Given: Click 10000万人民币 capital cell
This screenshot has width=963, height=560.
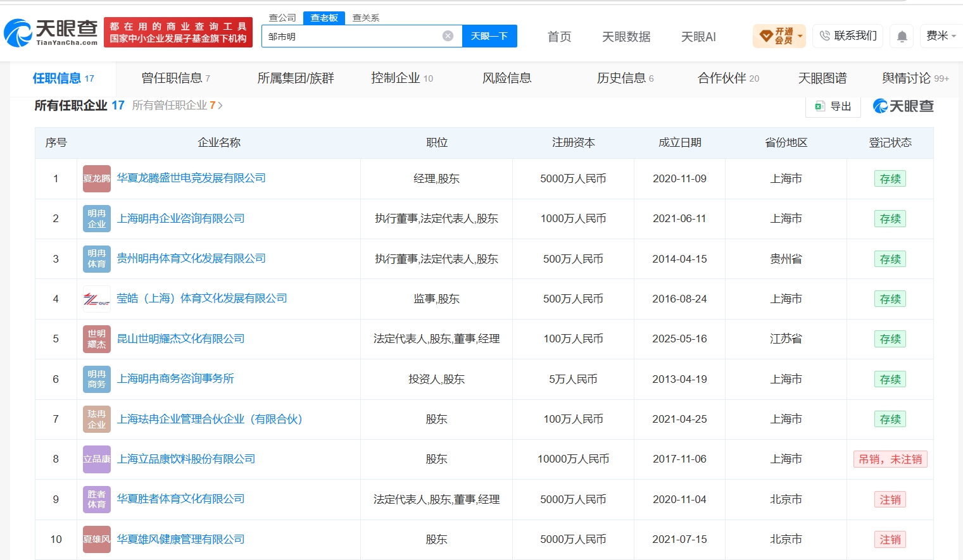Looking at the screenshot, I should [x=573, y=459].
